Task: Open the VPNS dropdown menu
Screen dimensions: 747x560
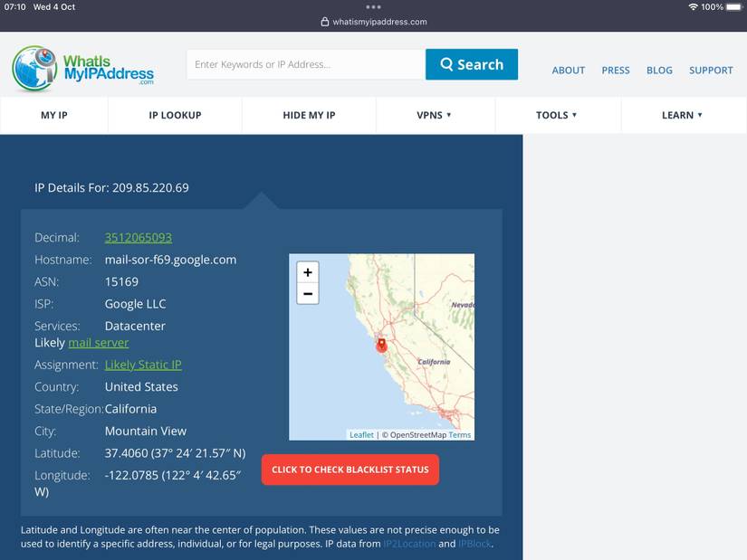Action: pyautogui.click(x=434, y=115)
